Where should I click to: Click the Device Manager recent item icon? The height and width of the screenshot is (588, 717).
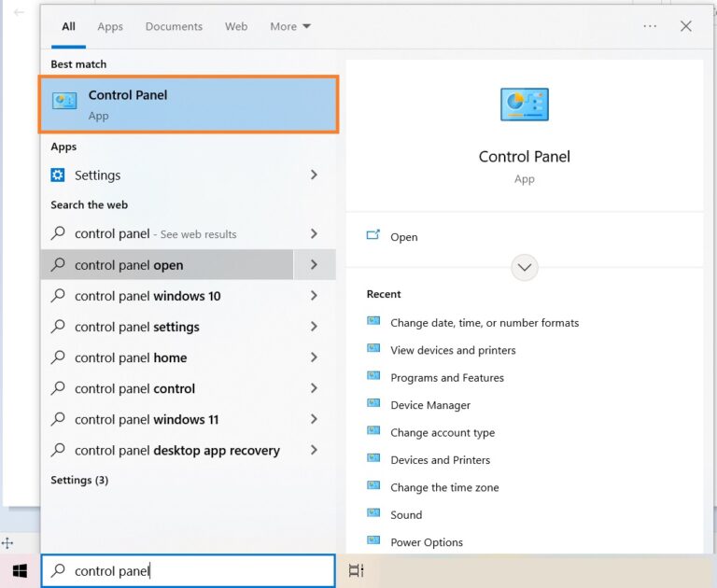[373, 405]
